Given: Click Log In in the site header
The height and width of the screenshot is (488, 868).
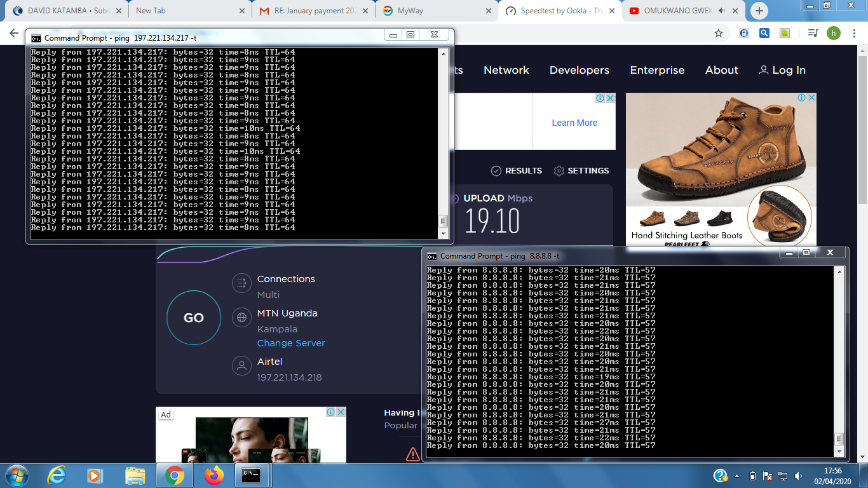Looking at the screenshot, I should pyautogui.click(x=782, y=71).
